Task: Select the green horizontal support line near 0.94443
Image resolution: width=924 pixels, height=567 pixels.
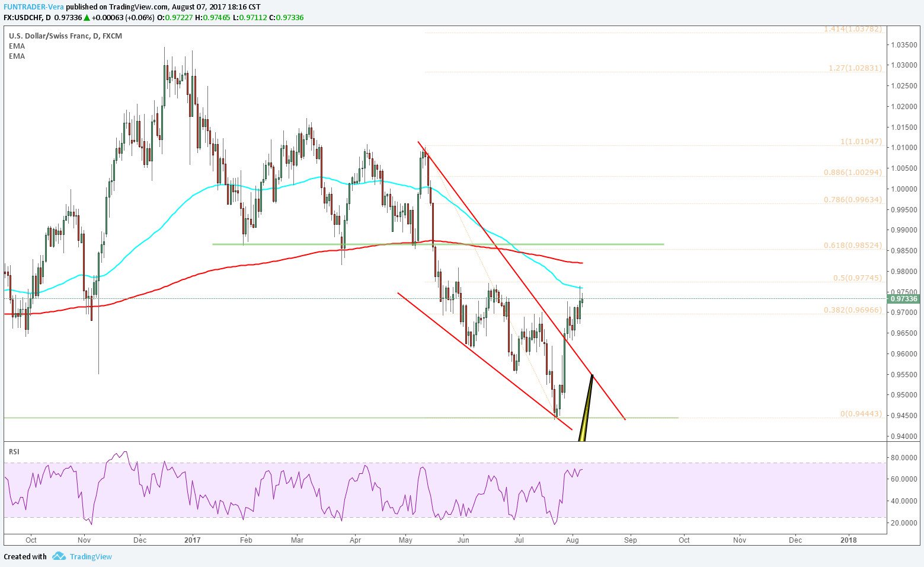Action: 341,418
